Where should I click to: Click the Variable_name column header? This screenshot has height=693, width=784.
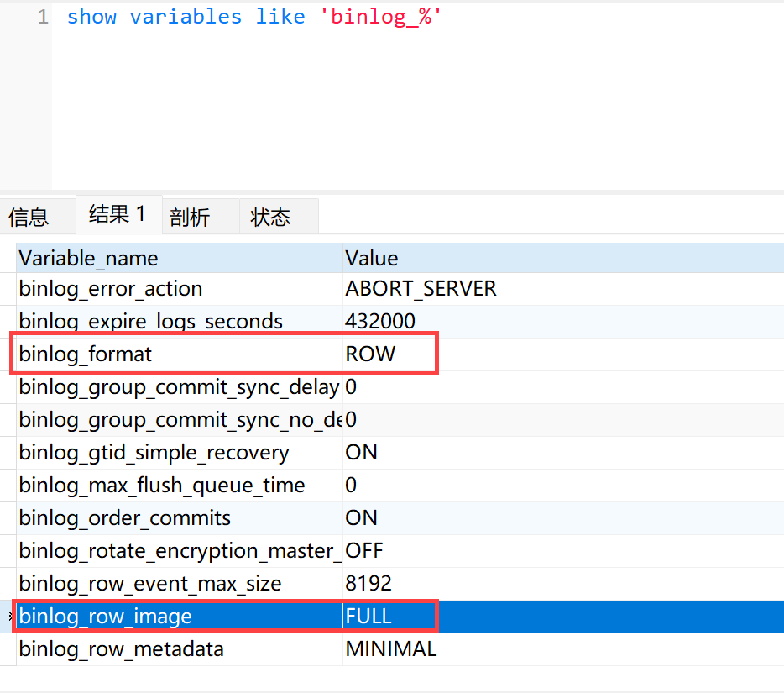180,258
